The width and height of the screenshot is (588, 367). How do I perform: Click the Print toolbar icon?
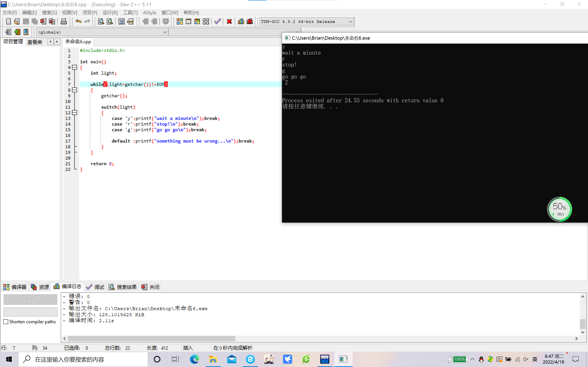(64, 22)
